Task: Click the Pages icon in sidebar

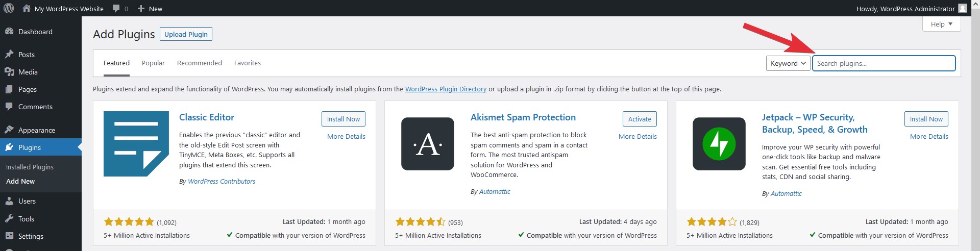Action: [x=9, y=89]
